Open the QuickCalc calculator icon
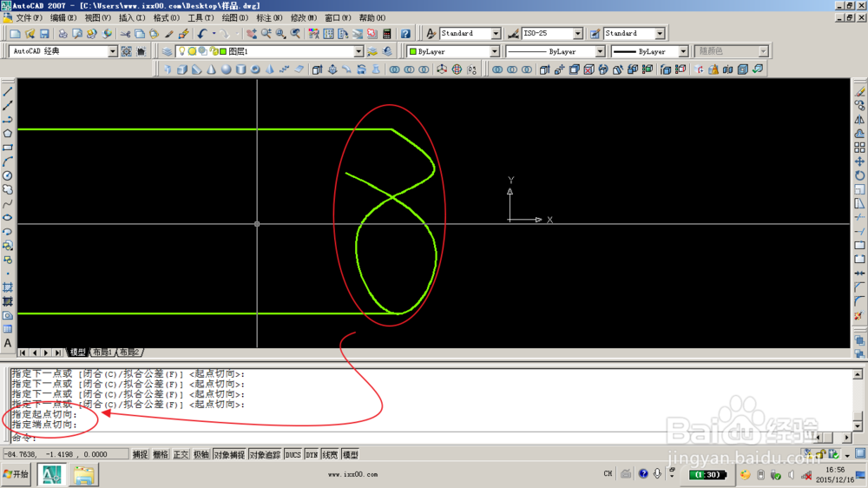The height and width of the screenshot is (488, 868). [387, 34]
